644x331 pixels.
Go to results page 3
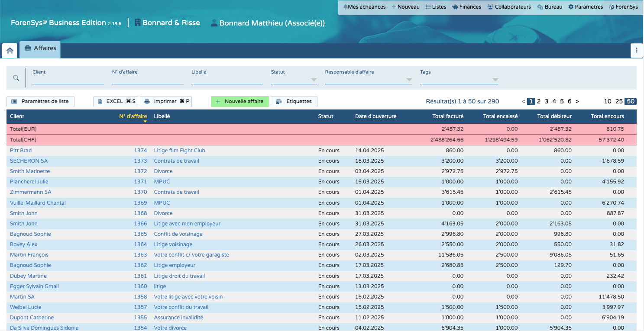click(547, 101)
